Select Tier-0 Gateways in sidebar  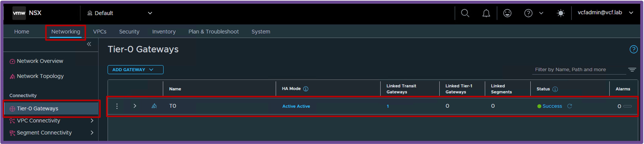[51, 109]
